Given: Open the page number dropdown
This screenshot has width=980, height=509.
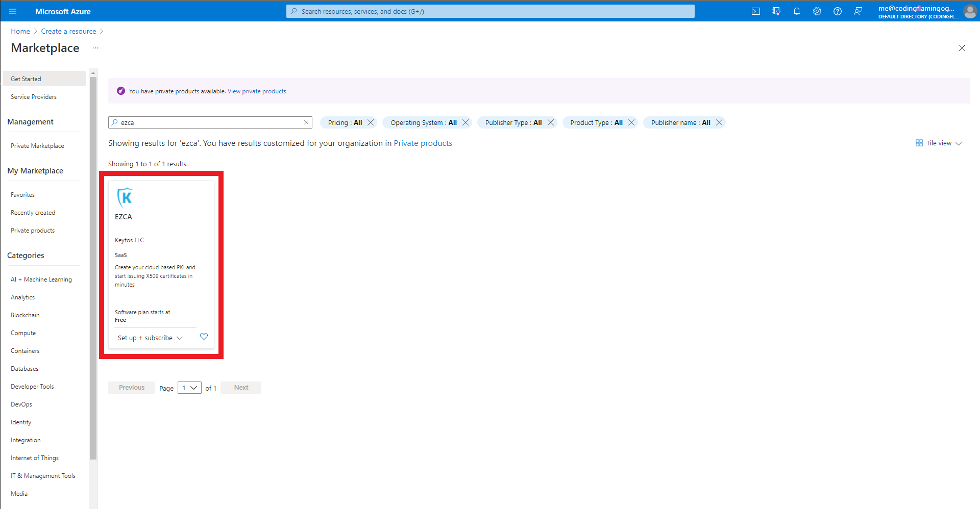Looking at the screenshot, I should point(189,388).
